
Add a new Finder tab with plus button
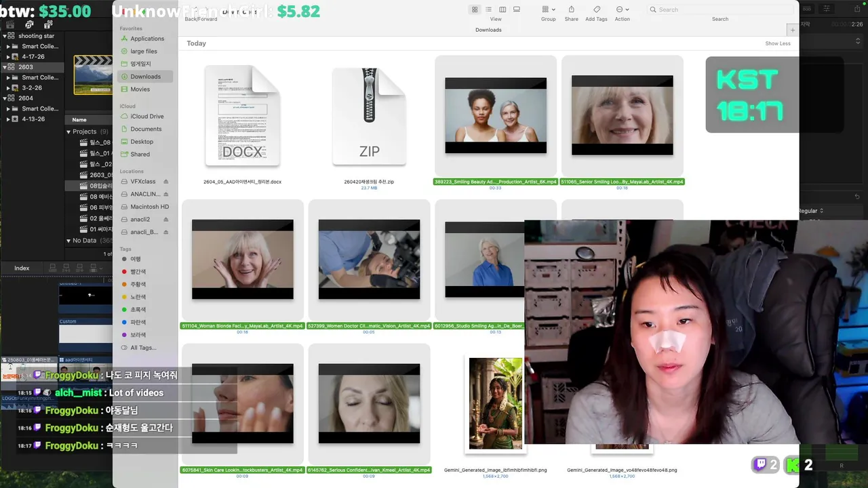[x=792, y=30]
